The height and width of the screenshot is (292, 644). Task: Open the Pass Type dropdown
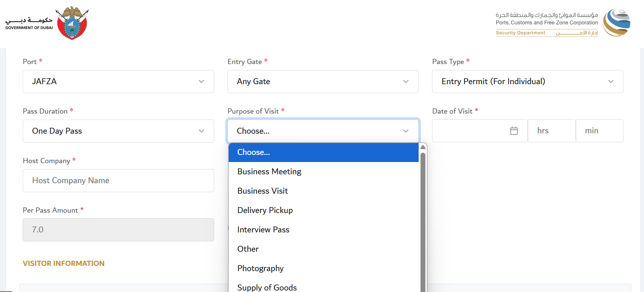coord(527,82)
